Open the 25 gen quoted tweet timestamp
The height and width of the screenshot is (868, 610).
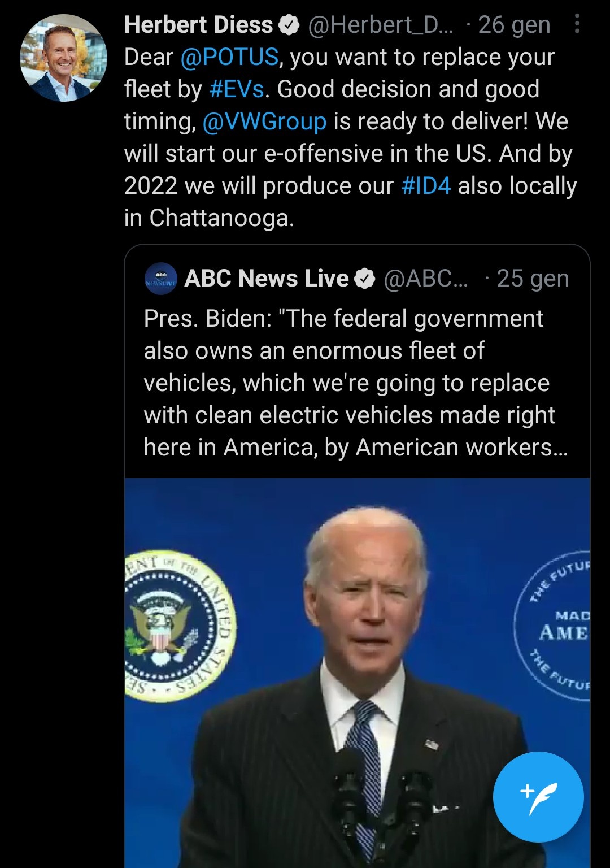(x=533, y=279)
